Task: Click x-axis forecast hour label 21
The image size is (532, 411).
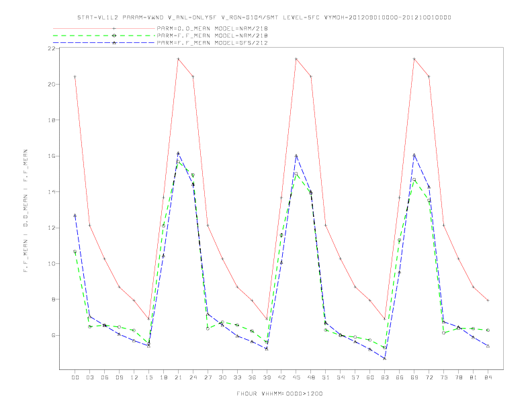Action: pyautogui.click(x=178, y=377)
